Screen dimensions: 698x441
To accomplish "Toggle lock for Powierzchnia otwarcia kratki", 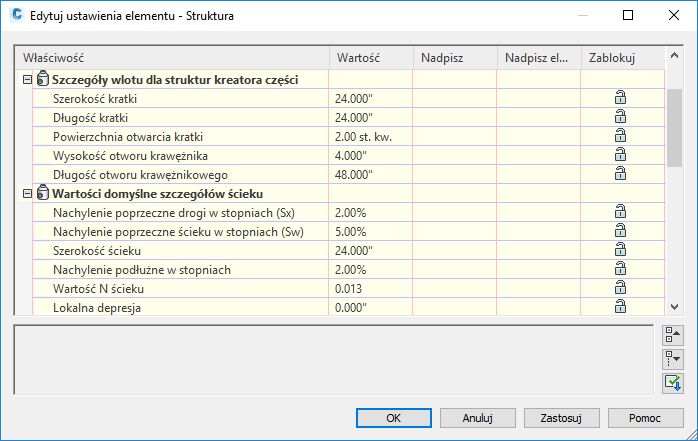I will 620,135.
